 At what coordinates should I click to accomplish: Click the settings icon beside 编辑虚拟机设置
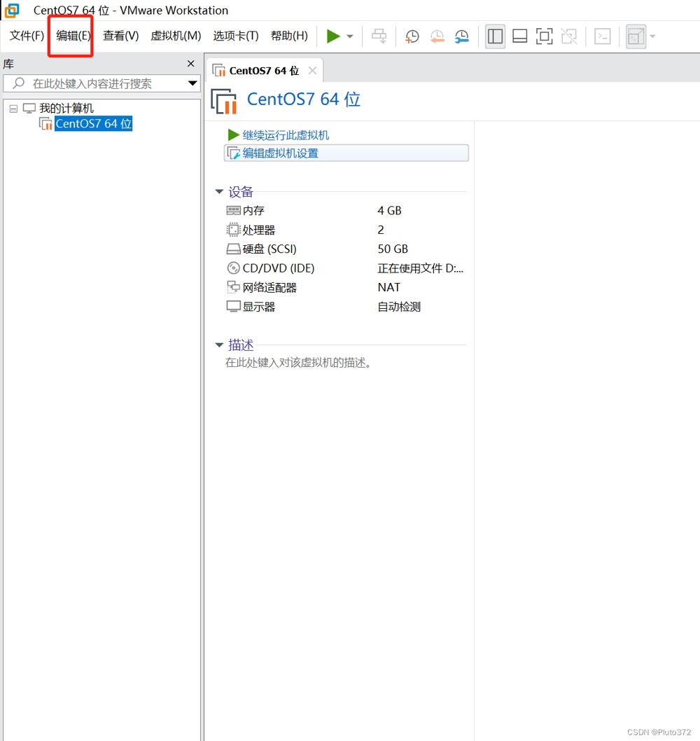coord(233,153)
